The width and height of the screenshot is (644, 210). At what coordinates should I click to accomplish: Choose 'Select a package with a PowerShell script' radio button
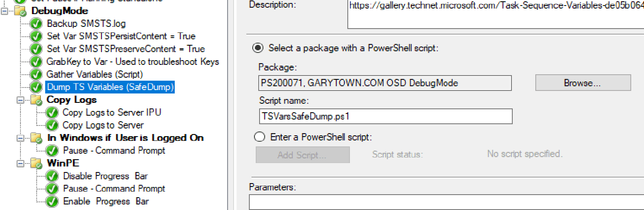258,48
